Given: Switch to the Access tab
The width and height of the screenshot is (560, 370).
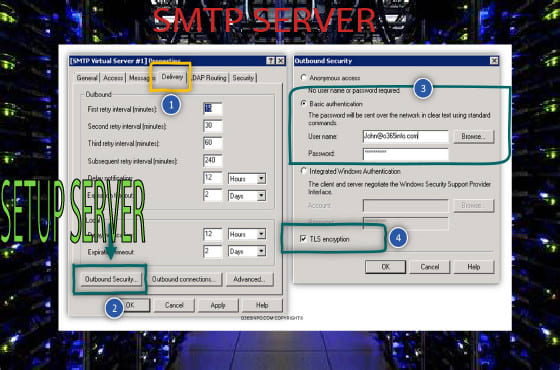Looking at the screenshot, I should pos(113,78).
